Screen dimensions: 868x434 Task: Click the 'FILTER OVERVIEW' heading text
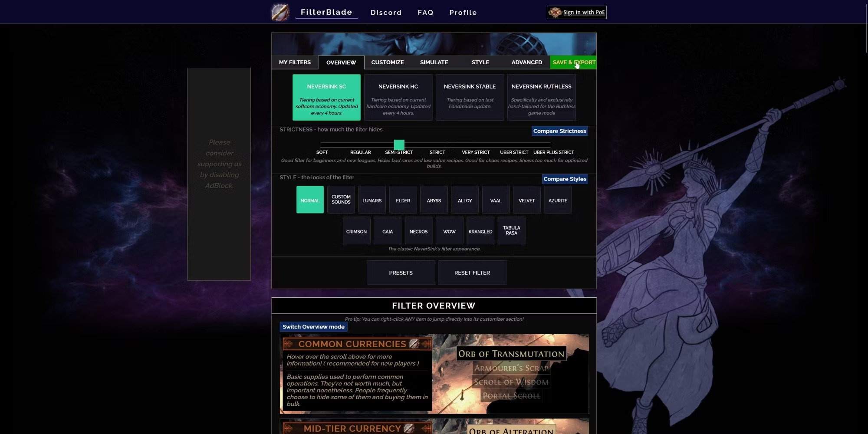click(434, 306)
